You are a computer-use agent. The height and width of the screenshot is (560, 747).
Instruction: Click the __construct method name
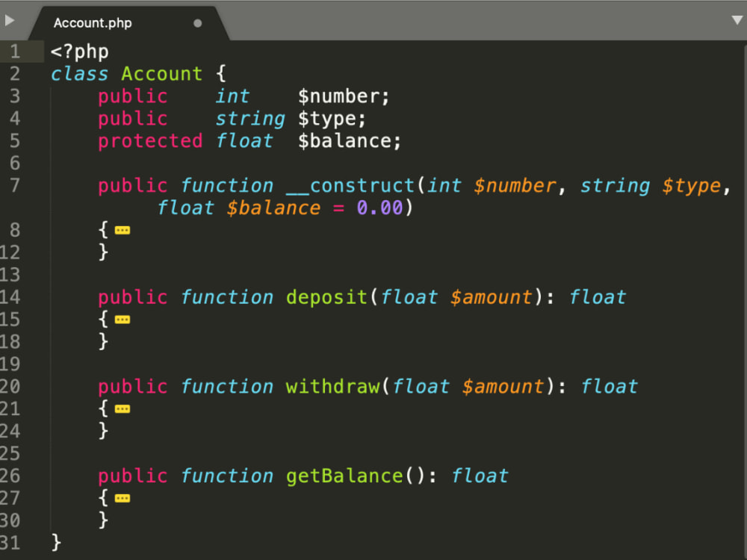pyautogui.click(x=350, y=186)
